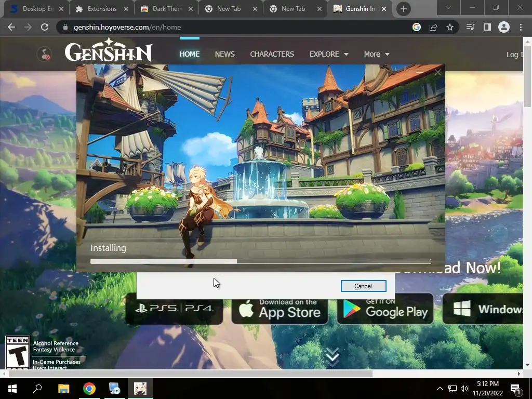Cancel the installation
Screen dimensions: 532x399
pyautogui.click(x=363, y=286)
